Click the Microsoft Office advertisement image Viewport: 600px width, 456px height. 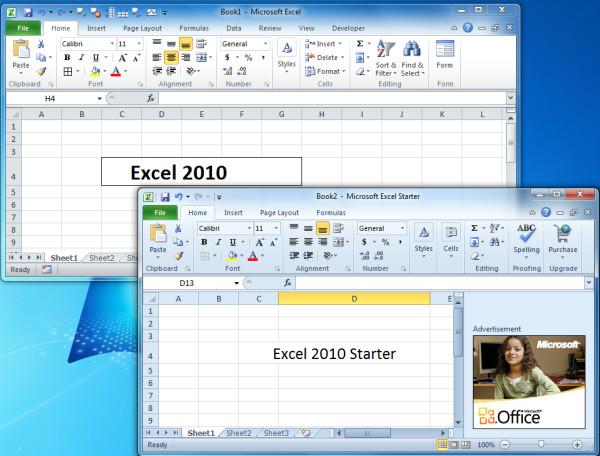click(x=529, y=382)
